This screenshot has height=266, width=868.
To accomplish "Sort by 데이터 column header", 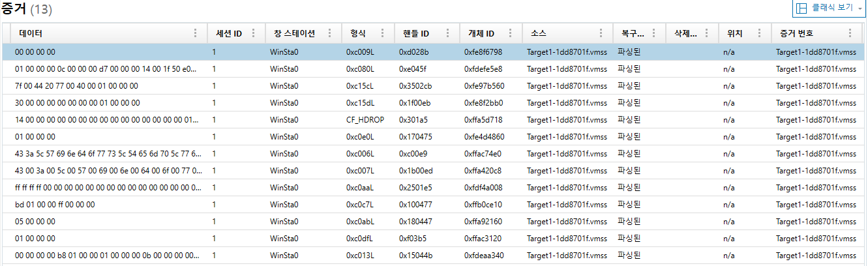I will coord(31,33).
